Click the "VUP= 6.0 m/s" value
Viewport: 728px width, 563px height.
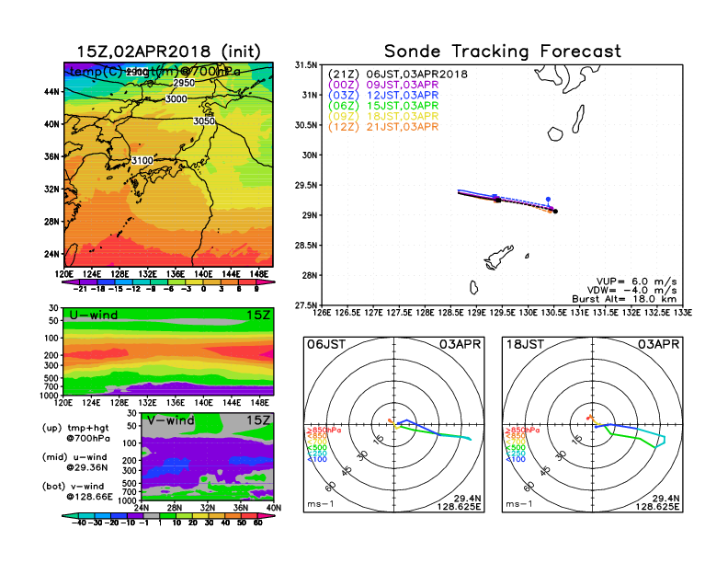tap(636, 281)
